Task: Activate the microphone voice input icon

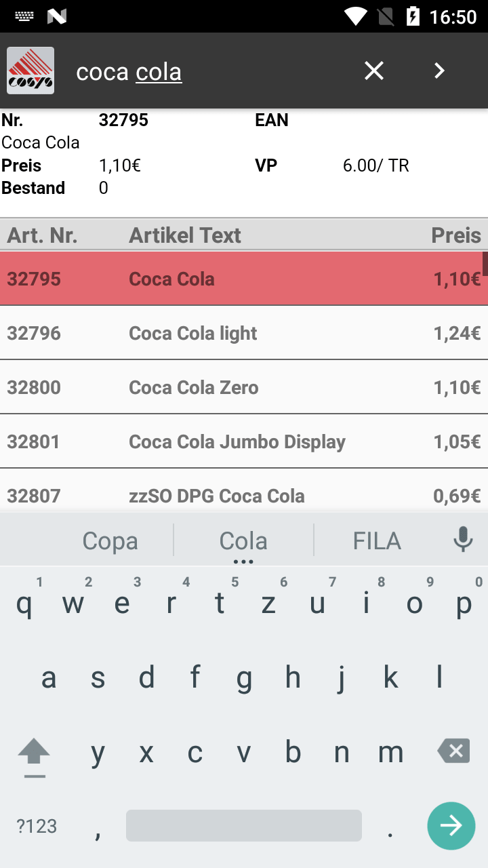Action: (463, 540)
